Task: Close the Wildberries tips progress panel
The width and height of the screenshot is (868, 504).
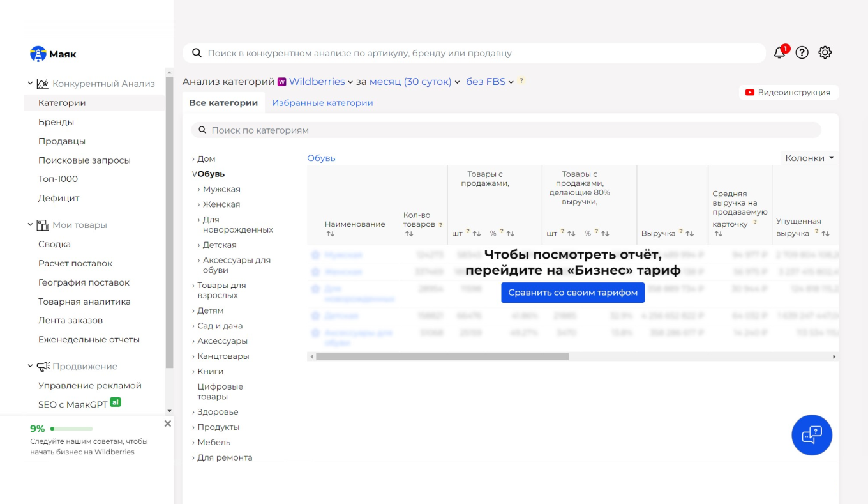Action: (x=168, y=424)
